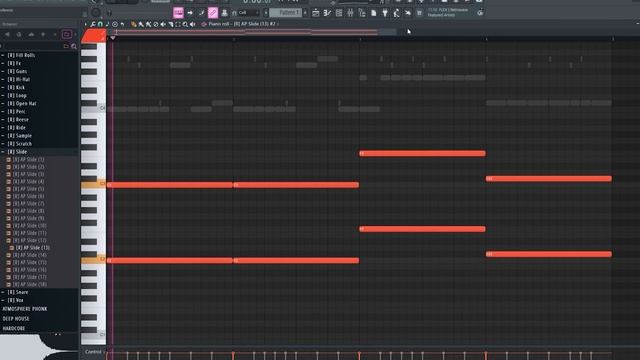Select sample [R] AP Slide (8)

coord(28,211)
